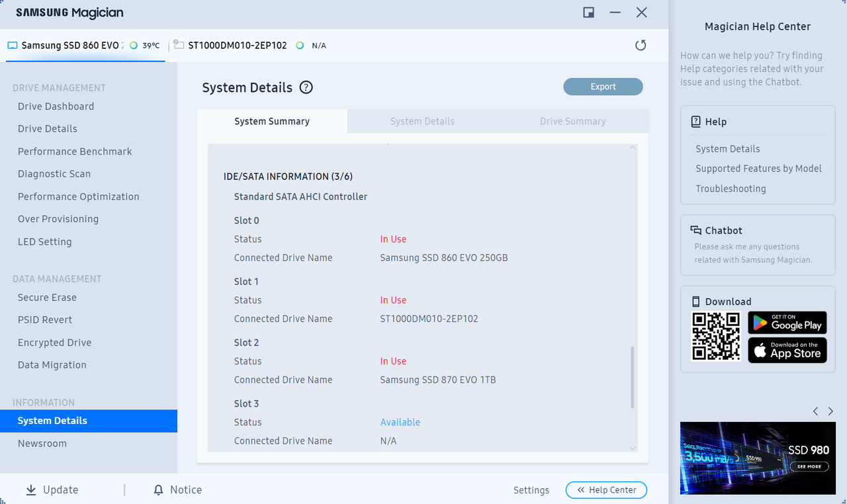Click the Update button
The image size is (847, 504).
(x=52, y=490)
